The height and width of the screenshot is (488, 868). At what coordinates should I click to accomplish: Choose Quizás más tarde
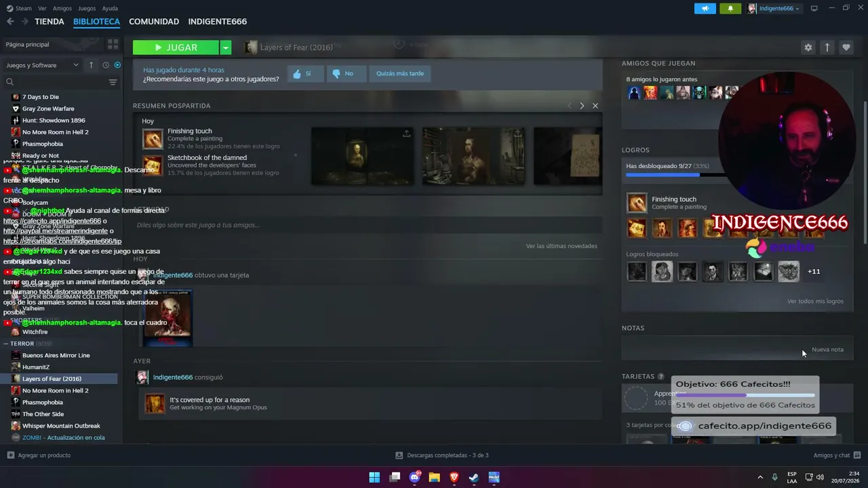[x=400, y=73]
